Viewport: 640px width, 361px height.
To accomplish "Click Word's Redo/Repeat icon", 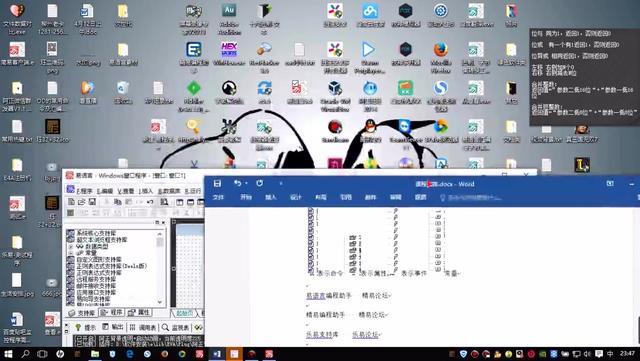I will (260, 183).
